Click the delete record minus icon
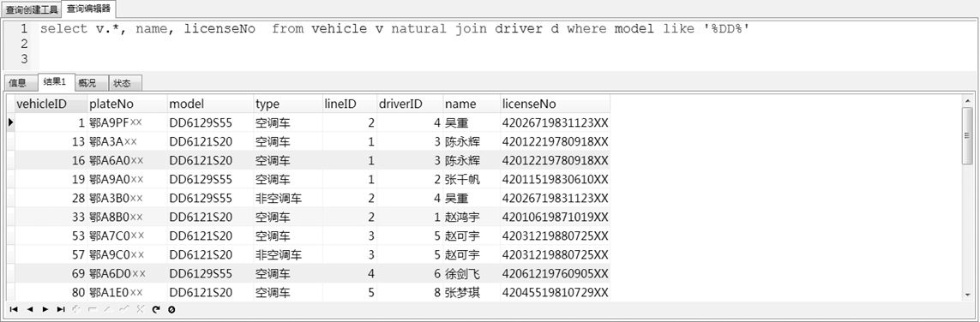The height and width of the screenshot is (322, 980). [x=93, y=309]
